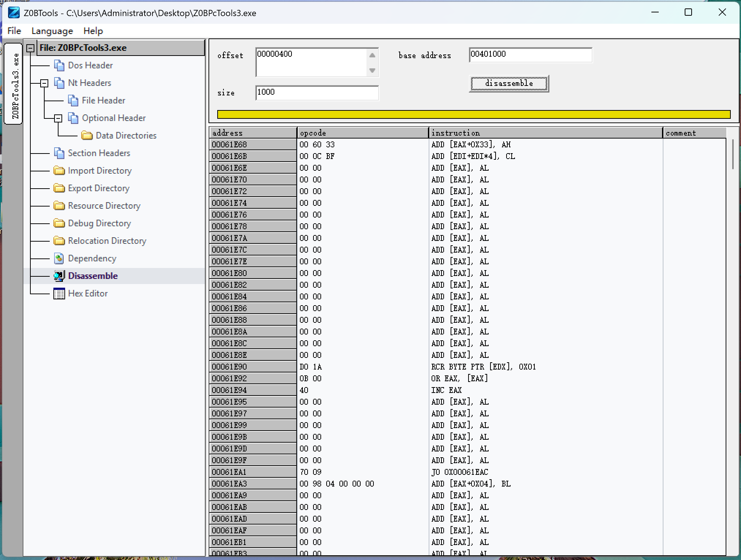
Task: Click the File Header page icon
Action: pos(73,101)
